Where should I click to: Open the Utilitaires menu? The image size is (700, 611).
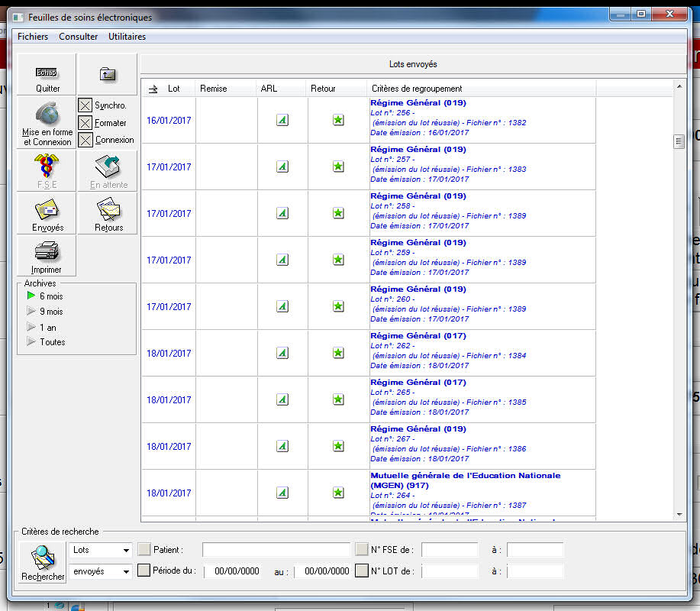click(127, 37)
